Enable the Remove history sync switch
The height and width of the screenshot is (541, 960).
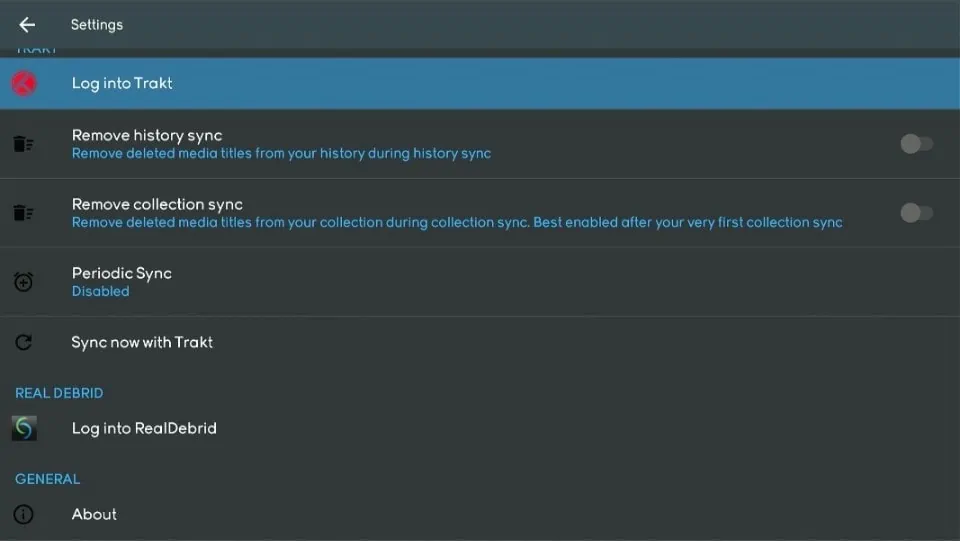click(x=916, y=144)
